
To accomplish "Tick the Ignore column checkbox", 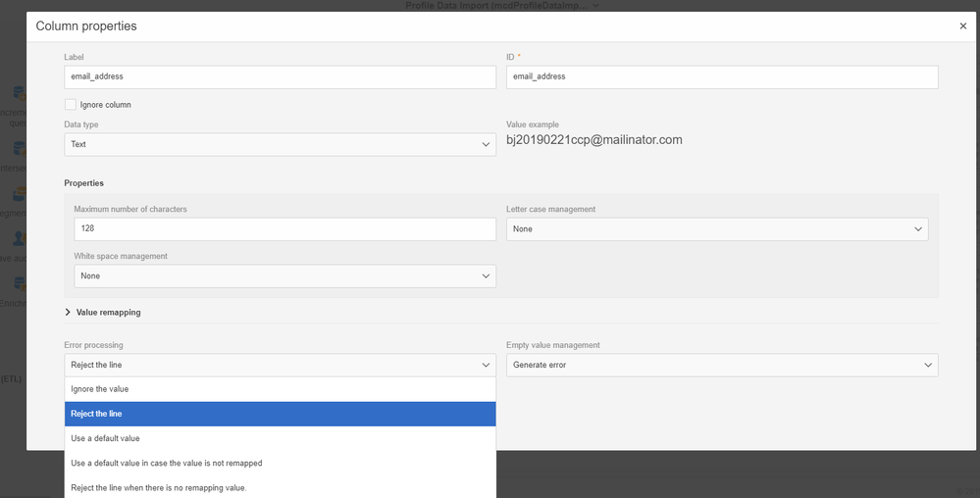I will [x=71, y=104].
